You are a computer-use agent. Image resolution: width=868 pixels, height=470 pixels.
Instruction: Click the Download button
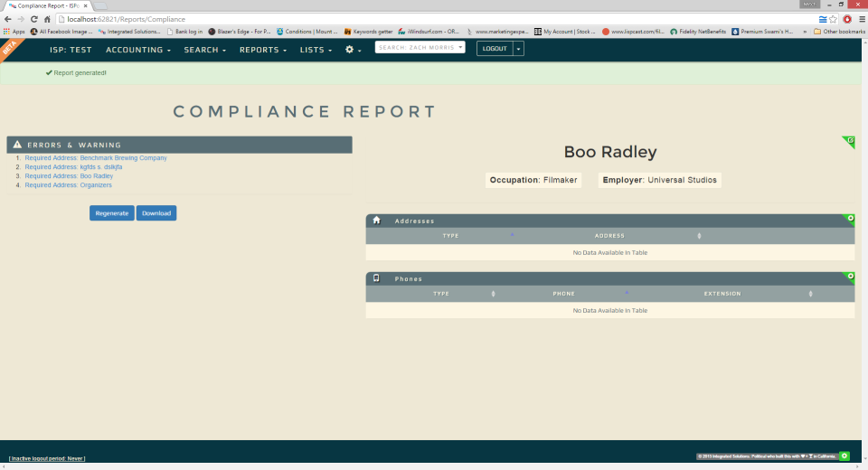coord(156,213)
